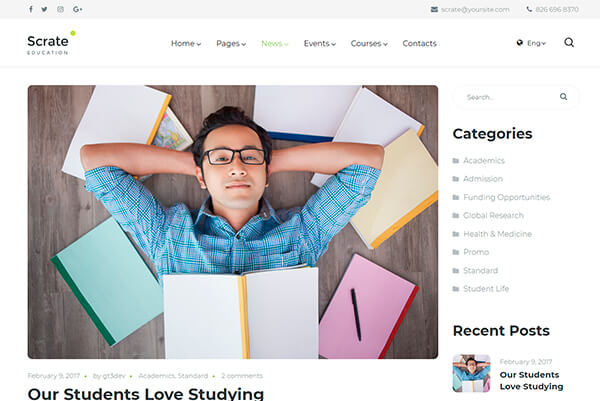Screen dimensions: 600x401
Task: Click the envelope email icon
Action: (434, 9)
